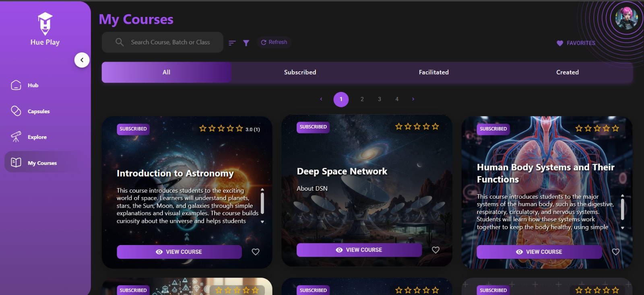644x295 pixels.
Task: View the Human Body Systems course
Action: pos(539,252)
